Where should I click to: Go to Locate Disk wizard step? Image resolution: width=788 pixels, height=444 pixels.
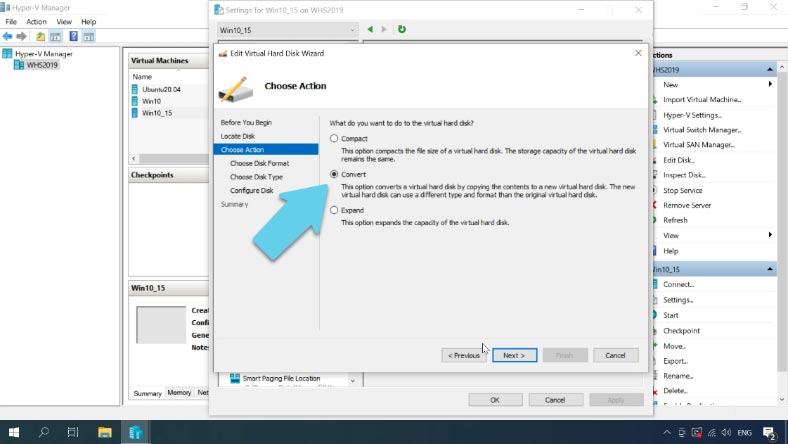click(x=238, y=136)
